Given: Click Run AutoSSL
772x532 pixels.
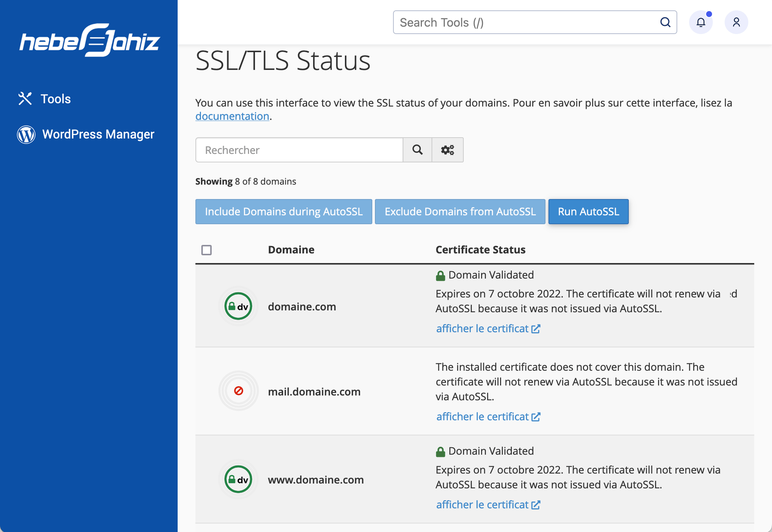Looking at the screenshot, I should coord(588,211).
